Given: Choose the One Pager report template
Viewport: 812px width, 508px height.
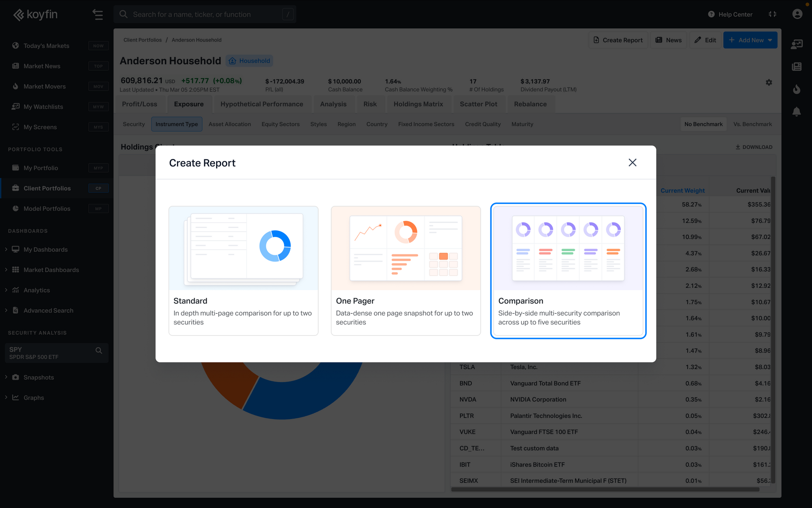Looking at the screenshot, I should [x=406, y=271].
